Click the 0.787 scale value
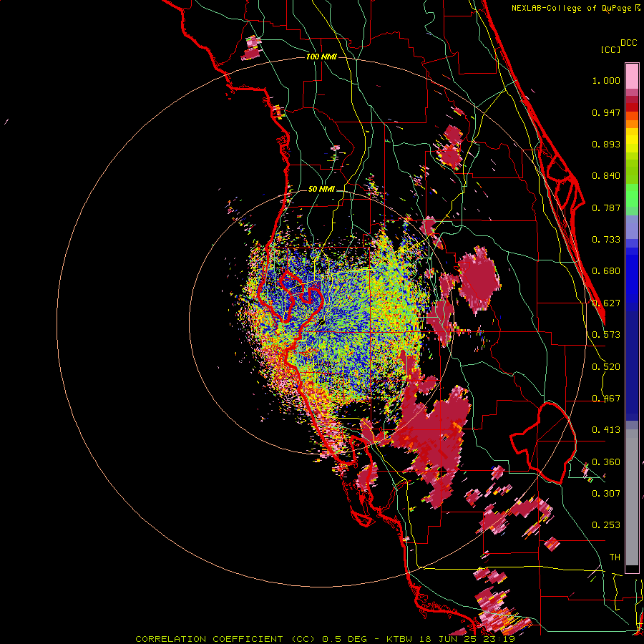This screenshot has height=644, width=644. coord(606,208)
